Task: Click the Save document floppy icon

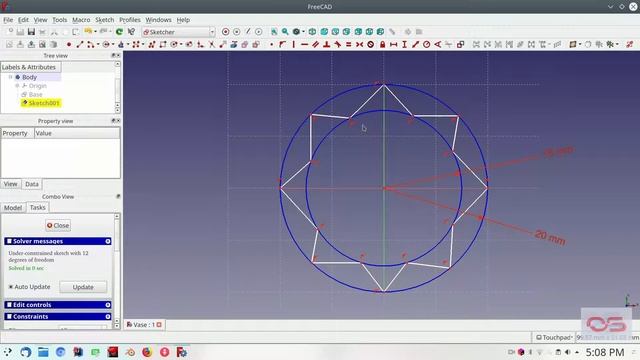Action: click(31, 32)
